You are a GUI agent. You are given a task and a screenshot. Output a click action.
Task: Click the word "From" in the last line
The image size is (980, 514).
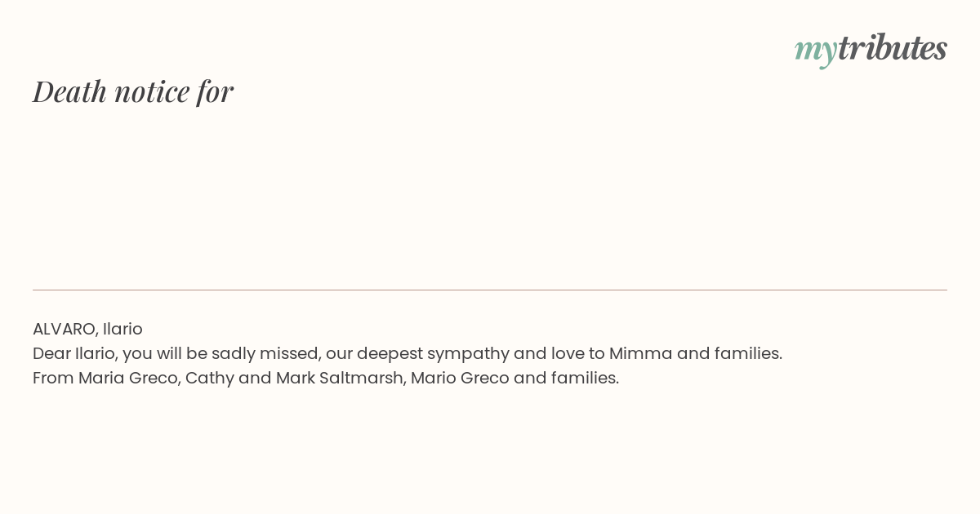53,378
